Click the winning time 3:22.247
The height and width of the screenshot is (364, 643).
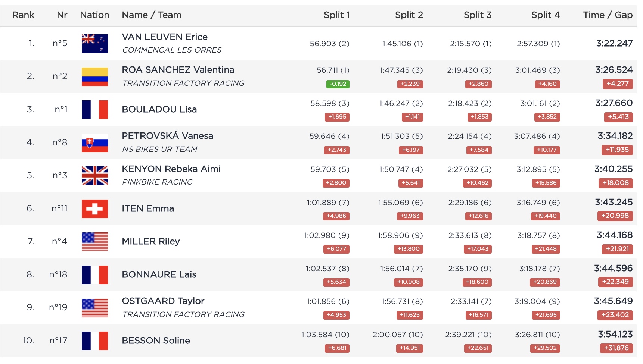614,44
